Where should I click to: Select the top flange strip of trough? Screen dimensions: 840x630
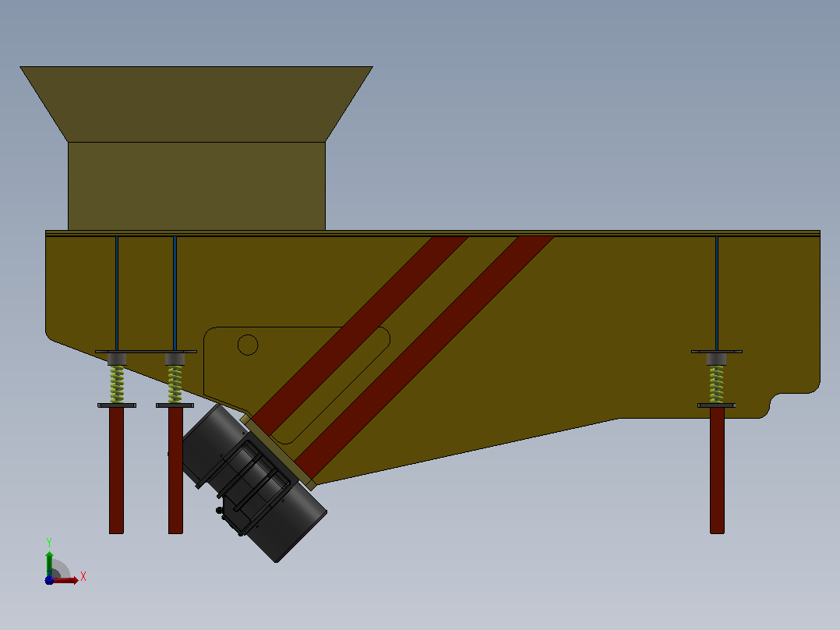pos(433,233)
